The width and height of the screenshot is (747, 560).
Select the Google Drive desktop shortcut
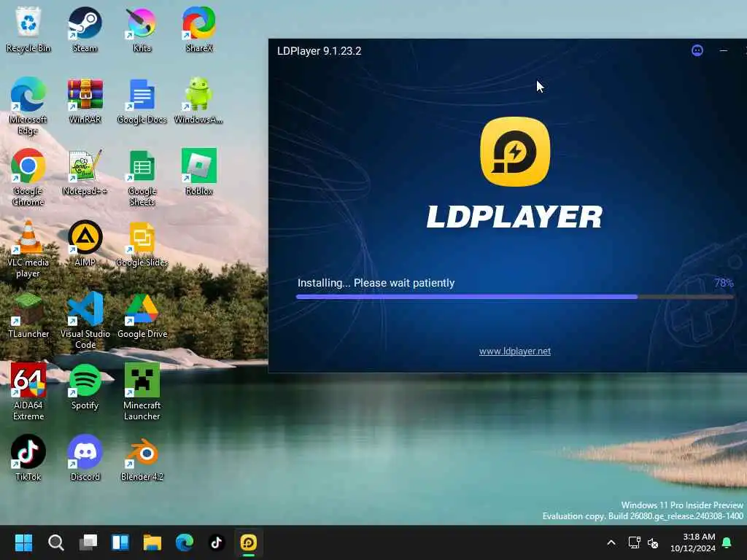pyautogui.click(x=142, y=315)
